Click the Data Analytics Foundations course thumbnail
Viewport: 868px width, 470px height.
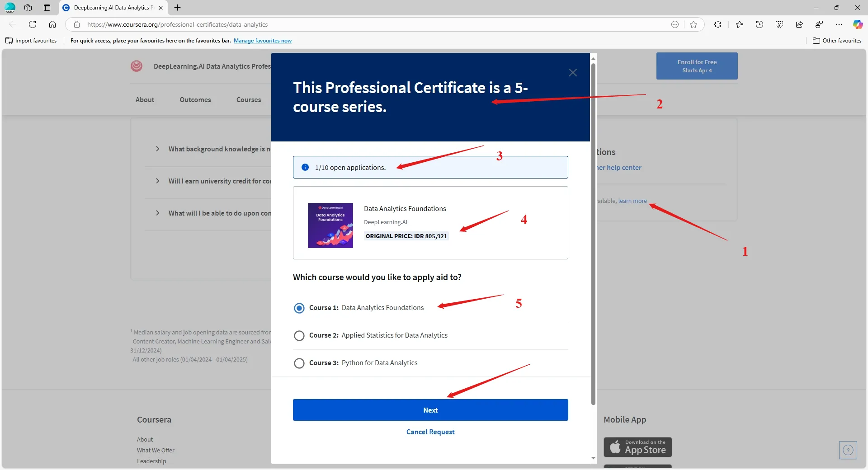coord(330,226)
